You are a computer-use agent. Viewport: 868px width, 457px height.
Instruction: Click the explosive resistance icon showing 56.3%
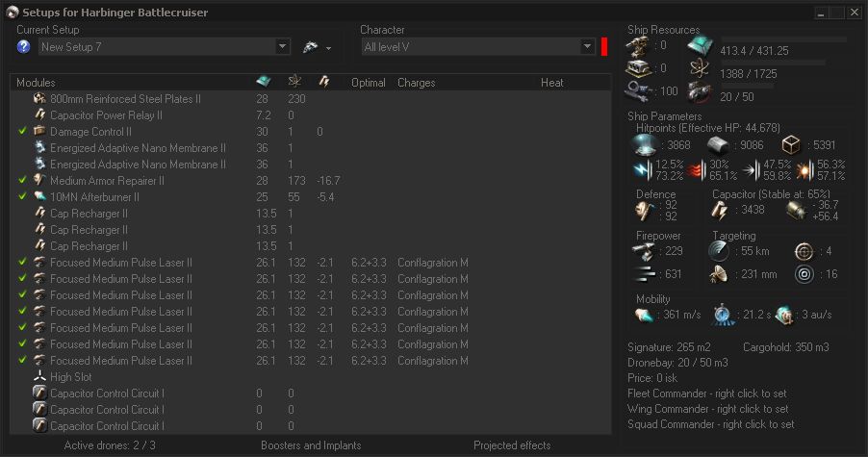point(805,170)
